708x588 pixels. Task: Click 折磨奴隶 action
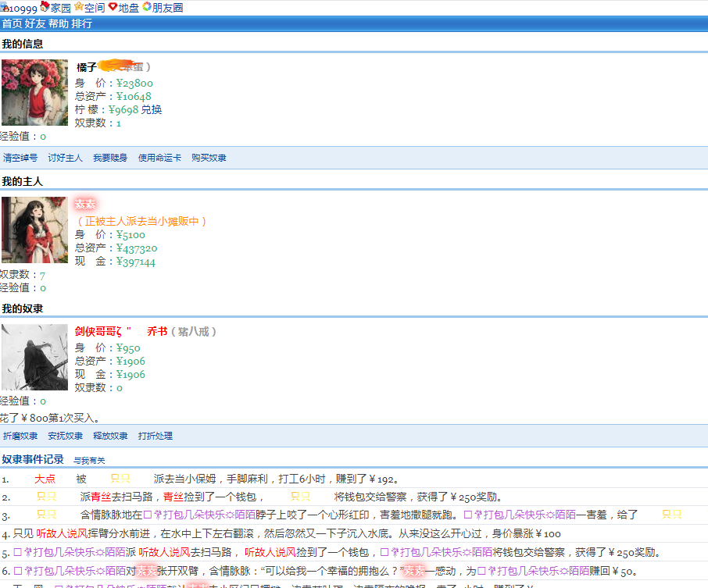coord(20,436)
